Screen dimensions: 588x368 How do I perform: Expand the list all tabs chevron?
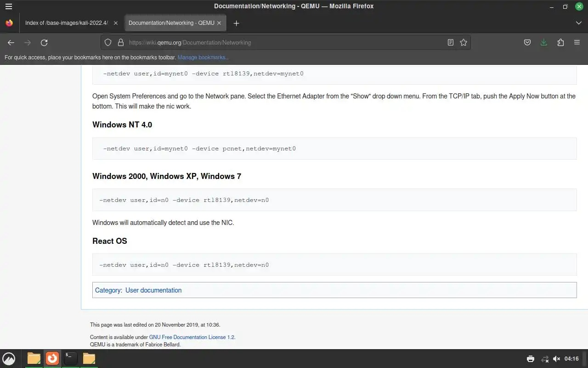pos(578,23)
